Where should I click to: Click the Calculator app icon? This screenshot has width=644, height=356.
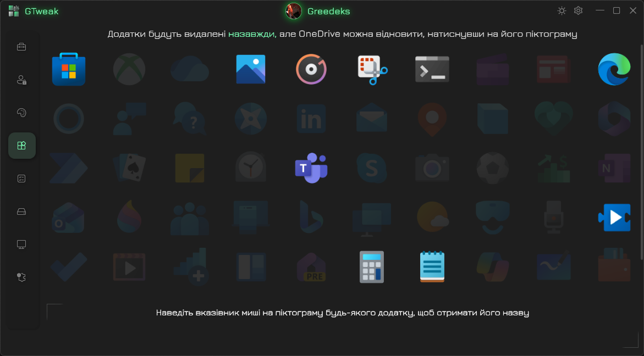[371, 267]
